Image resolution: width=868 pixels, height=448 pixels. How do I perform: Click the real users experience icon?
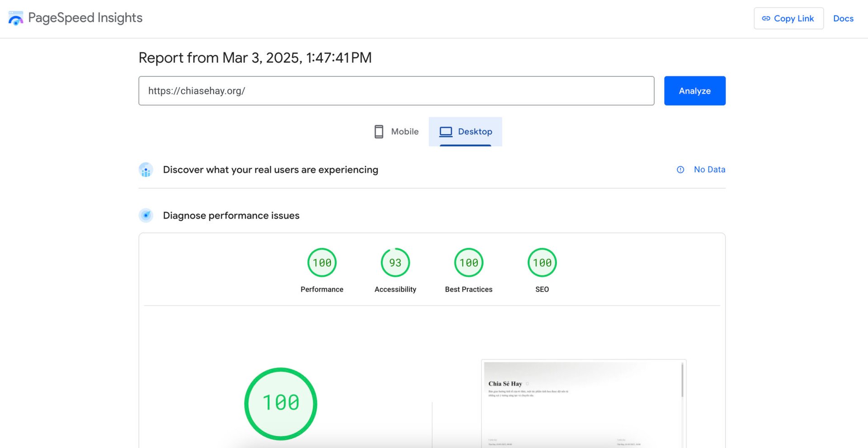point(146,170)
